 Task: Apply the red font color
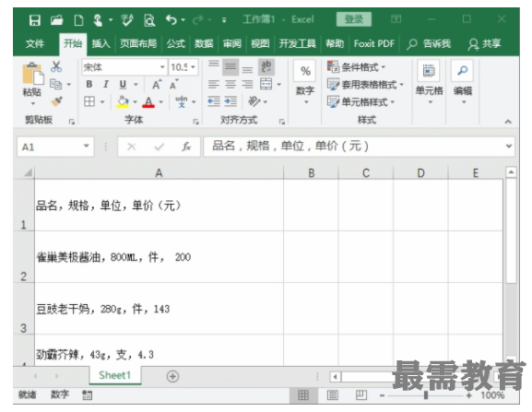coord(148,101)
